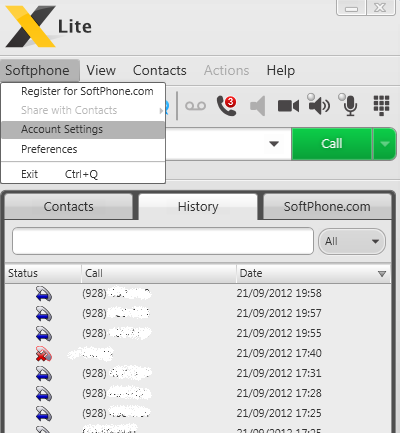The height and width of the screenshot is (433, 400).
Task: Sort by Call column header
Action: (159, 273)
